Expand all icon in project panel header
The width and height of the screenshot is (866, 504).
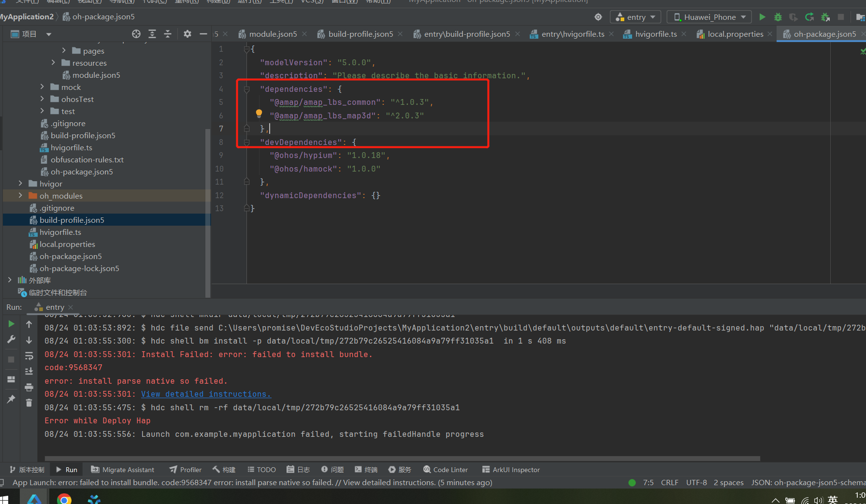[152, 34]
